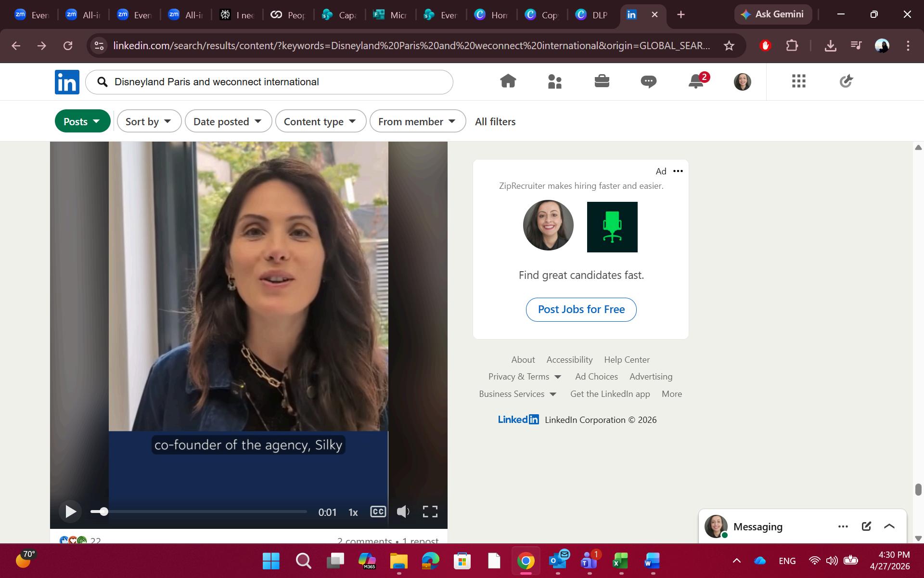This screenshot has width=924, height=578.
Task: Play the video
Action: tap(71, 512)
